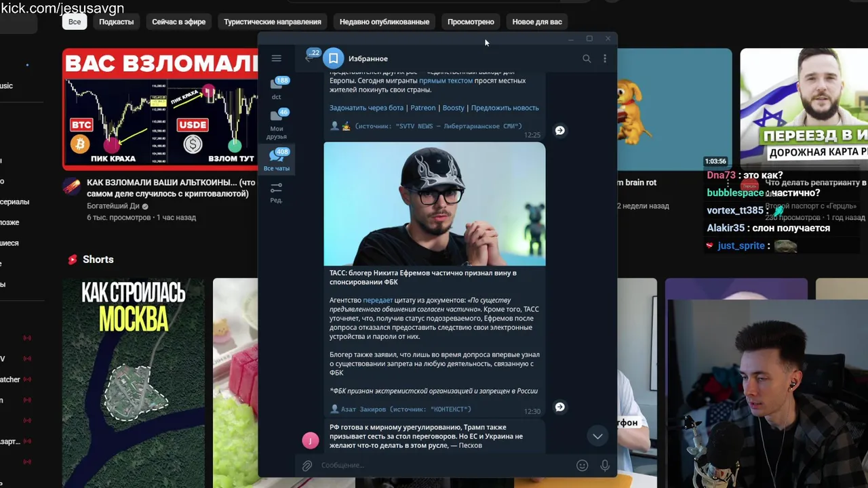Click the Азат Закиров source signature
This screenshot has width=868, height=488.
(x=400, y=409)
